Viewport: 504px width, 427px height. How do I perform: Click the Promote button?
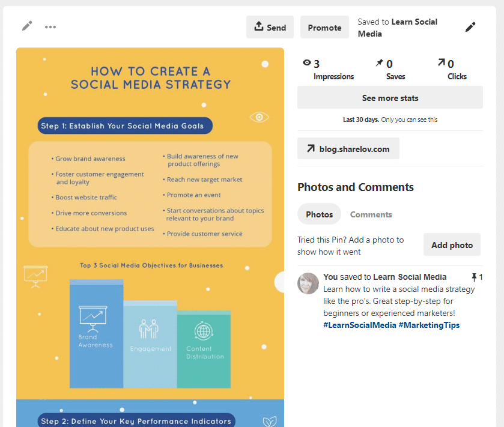coord(324,27)
